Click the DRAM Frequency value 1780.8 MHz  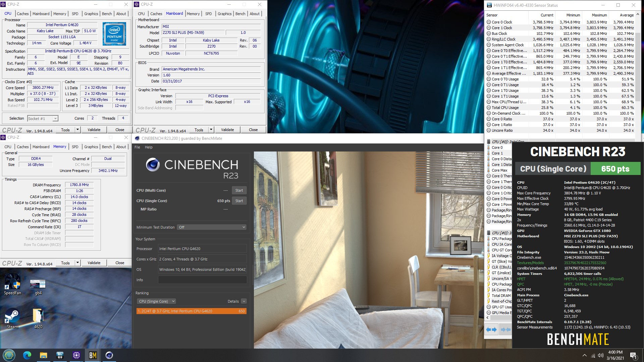[79, 185]
